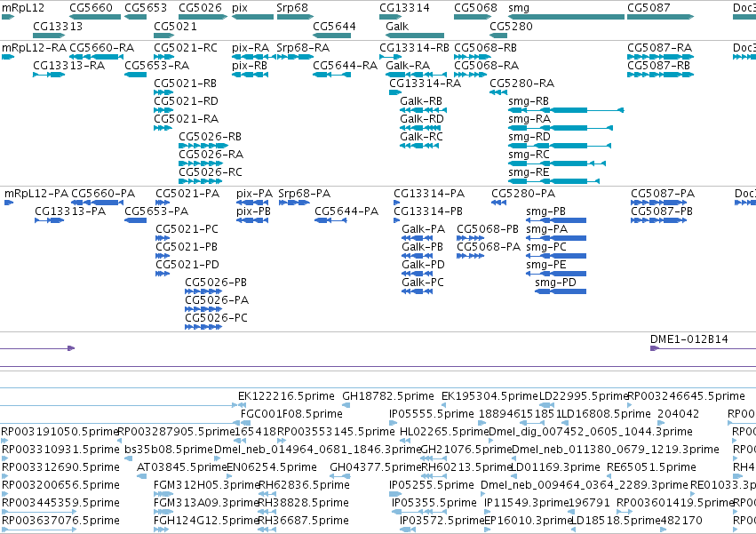Click EST RP003246645.5prime
The height and width of the screenshot is (534, 756).
tap(686, 396)
